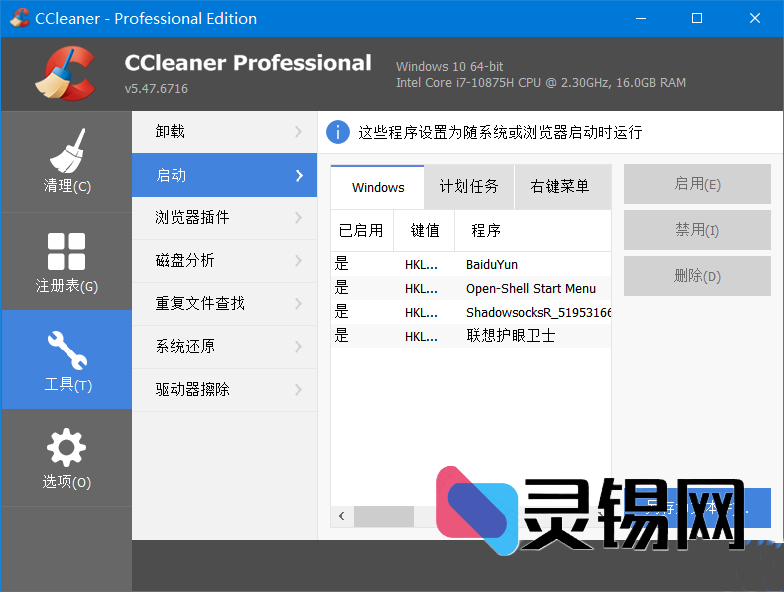Sort by the 已启用 column header
Screen dimensions: 784x592
tap(362, 230)
